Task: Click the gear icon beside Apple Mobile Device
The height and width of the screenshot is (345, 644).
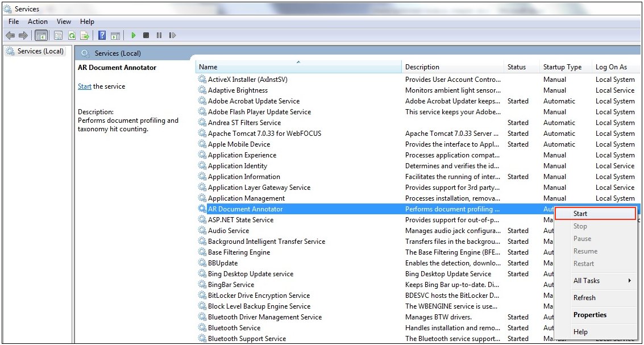Action: point(202,144)
